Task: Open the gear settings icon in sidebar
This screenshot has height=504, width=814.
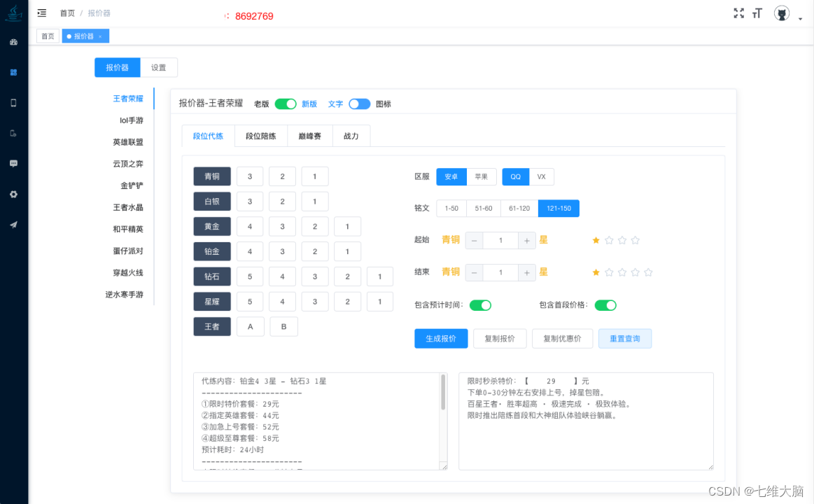Action: [x=13, y=194]
